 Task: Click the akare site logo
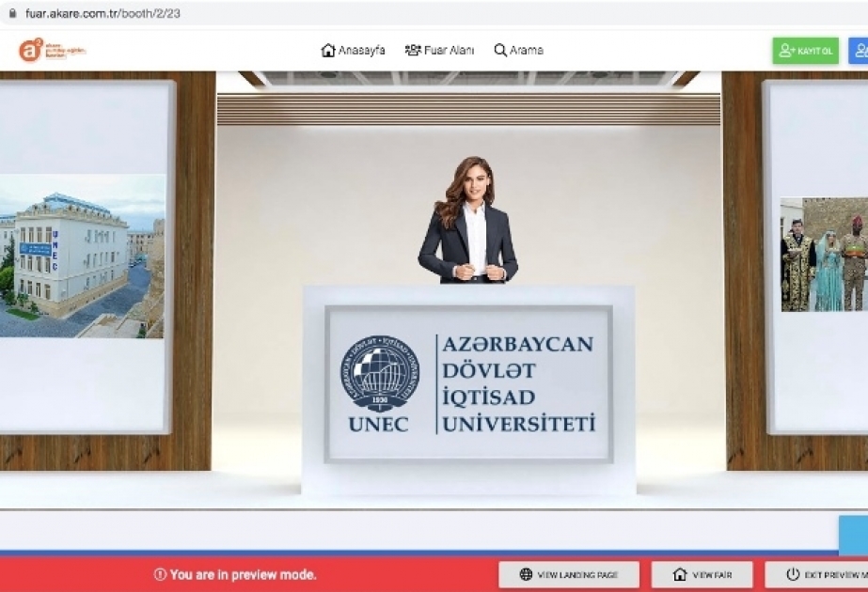click(52, 50)
